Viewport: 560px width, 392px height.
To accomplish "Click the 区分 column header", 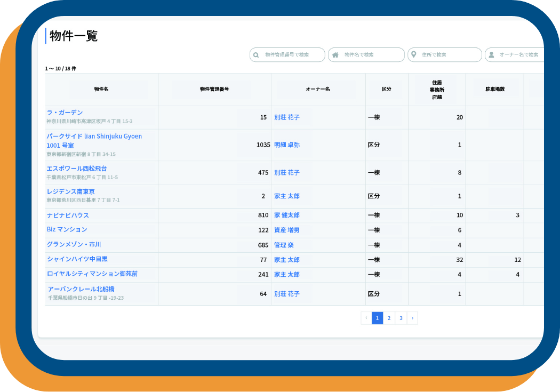I will pyautogui.click(x=387, y=89).
